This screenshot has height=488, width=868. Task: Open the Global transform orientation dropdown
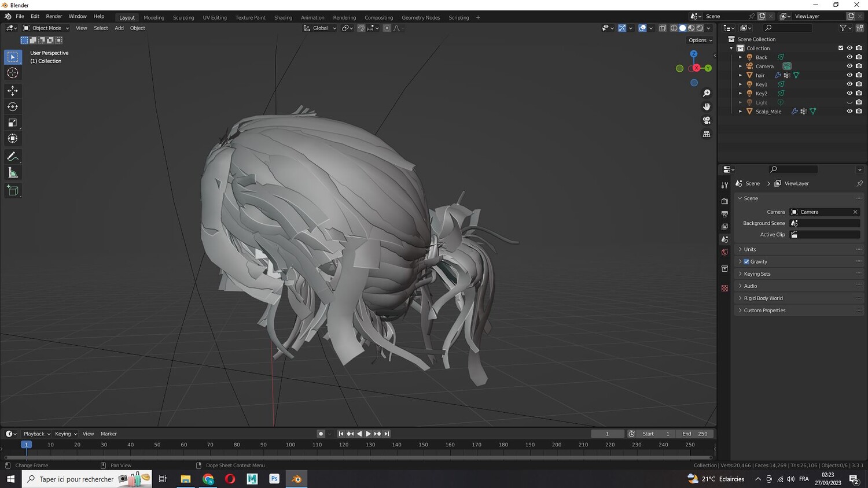tap(320, 28)
